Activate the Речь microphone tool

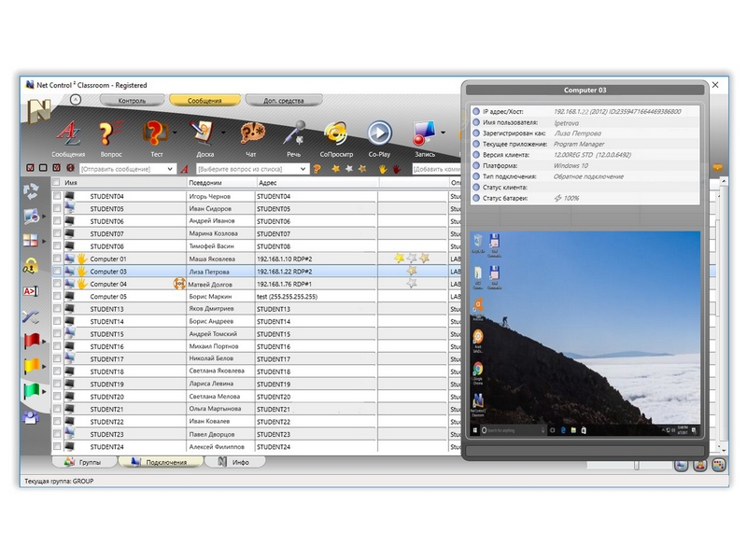click(294, 133)
